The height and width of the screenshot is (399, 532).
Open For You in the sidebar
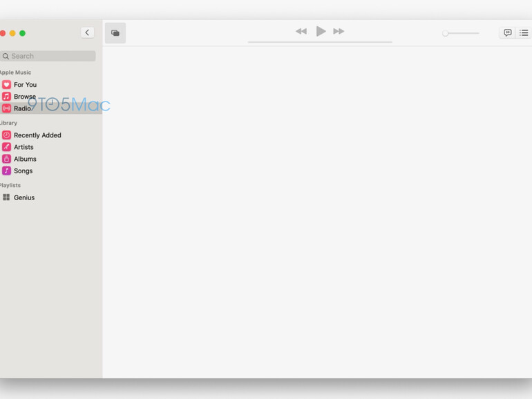51,84
